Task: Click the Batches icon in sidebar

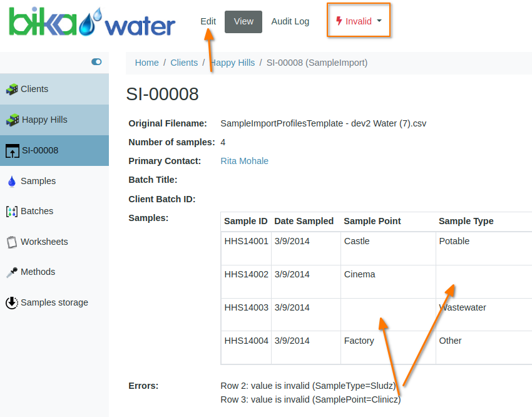Action: 11,212
